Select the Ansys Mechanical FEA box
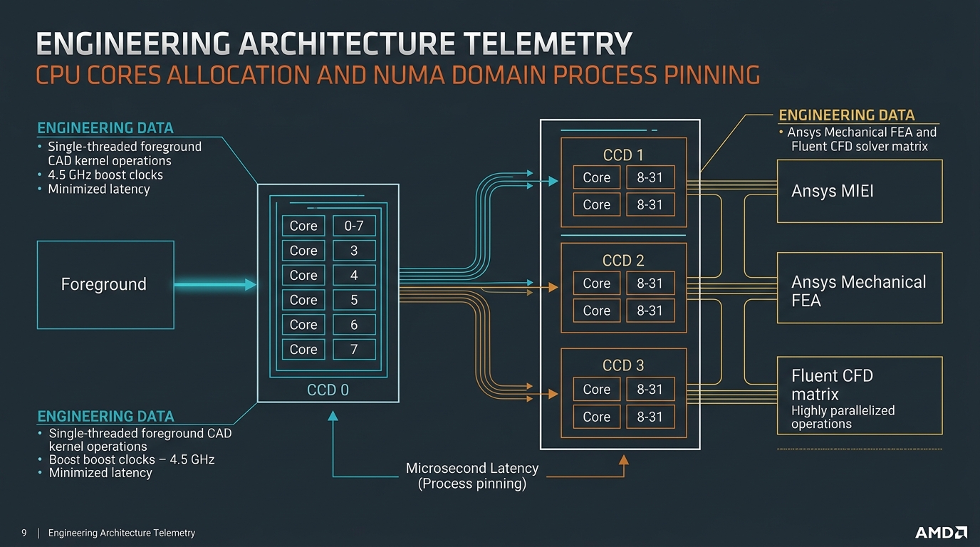 point(860,288)
